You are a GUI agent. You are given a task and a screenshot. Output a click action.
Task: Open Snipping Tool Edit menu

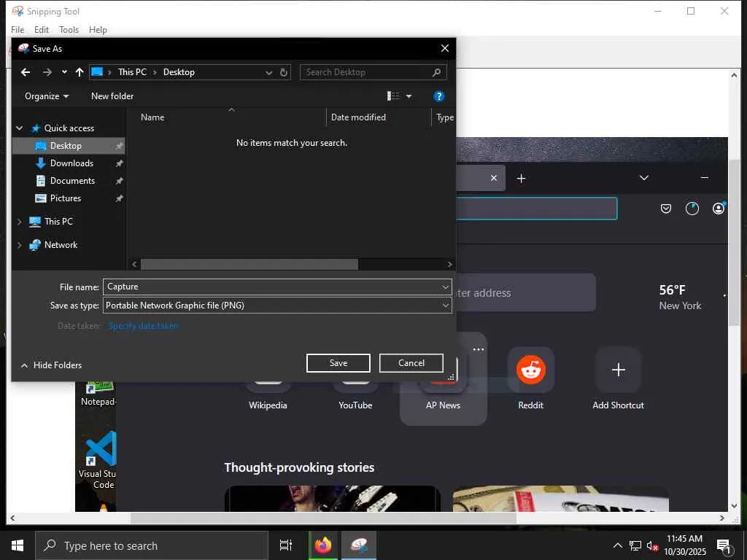42,29
